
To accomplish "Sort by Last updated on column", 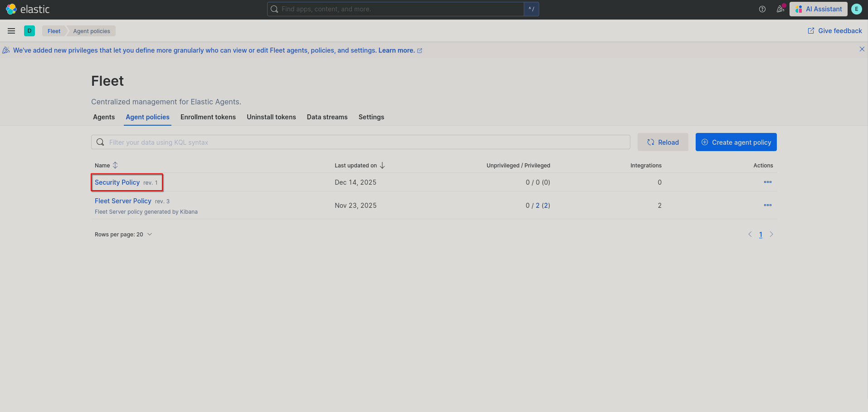I will pyautogui.click(x=360, y=165).
